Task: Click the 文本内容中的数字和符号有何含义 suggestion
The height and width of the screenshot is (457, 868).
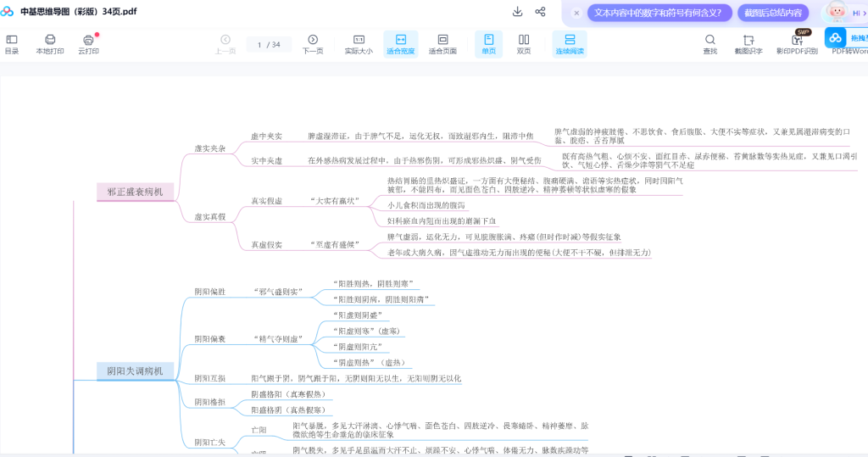Action: pos(659,13)
